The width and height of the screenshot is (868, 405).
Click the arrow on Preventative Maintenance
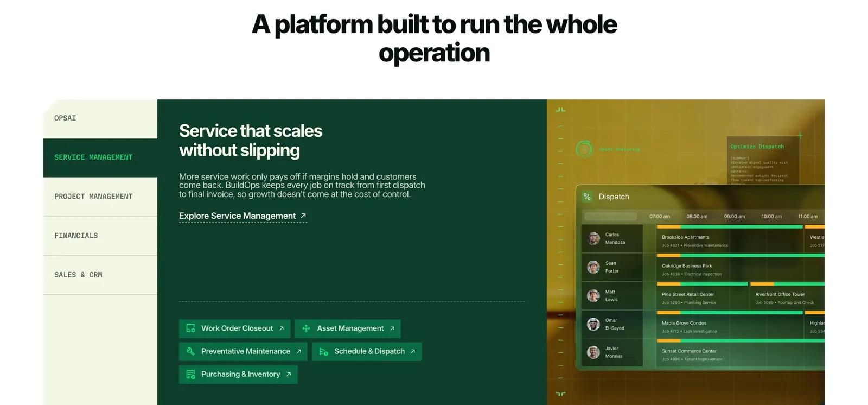(298, 351)
